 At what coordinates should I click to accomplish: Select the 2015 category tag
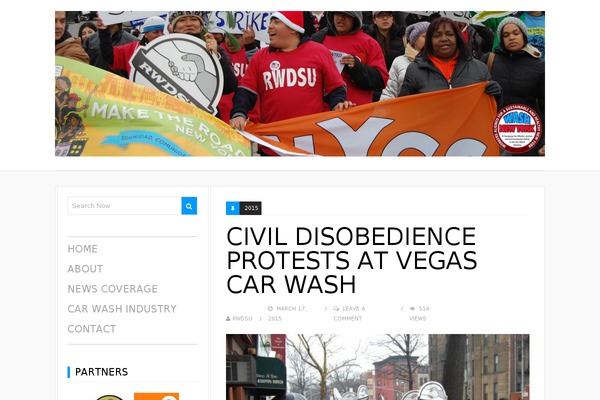tap(251, 208)
